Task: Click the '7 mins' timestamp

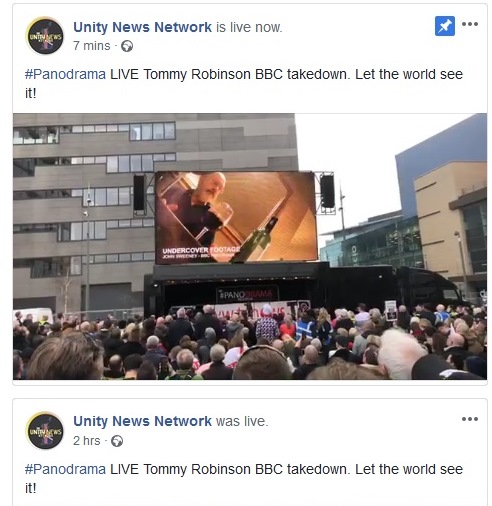Action: 92,46
